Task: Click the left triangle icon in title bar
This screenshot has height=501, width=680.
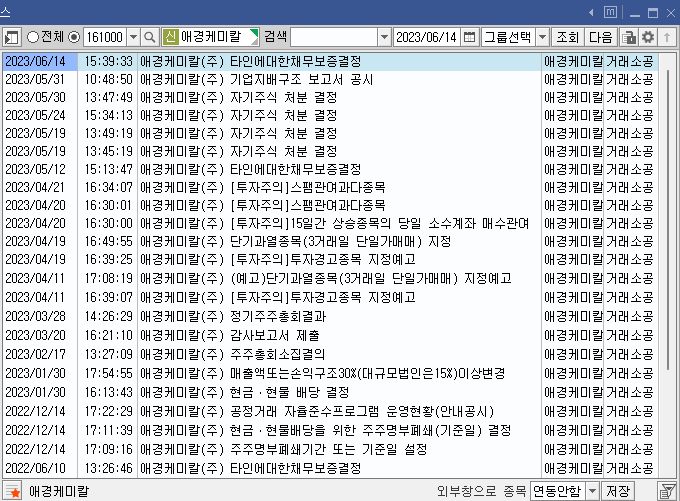Action: (x=591, y=13)
